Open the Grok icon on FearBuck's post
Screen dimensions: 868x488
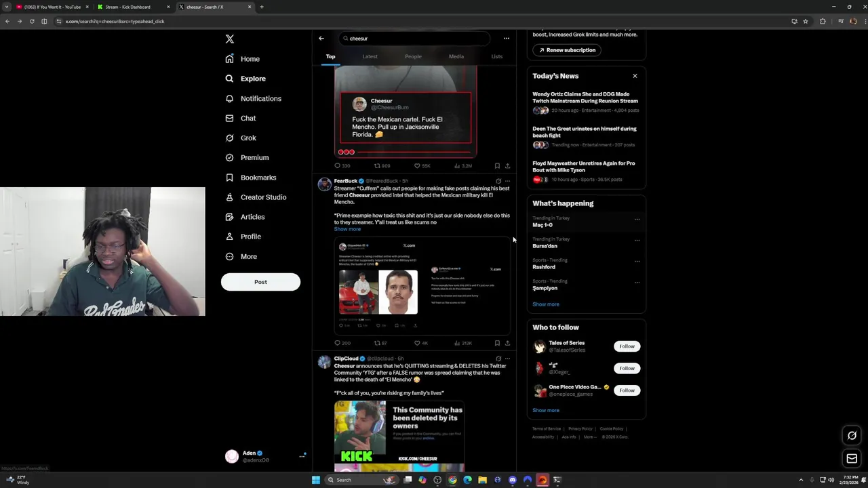(498, 181)
